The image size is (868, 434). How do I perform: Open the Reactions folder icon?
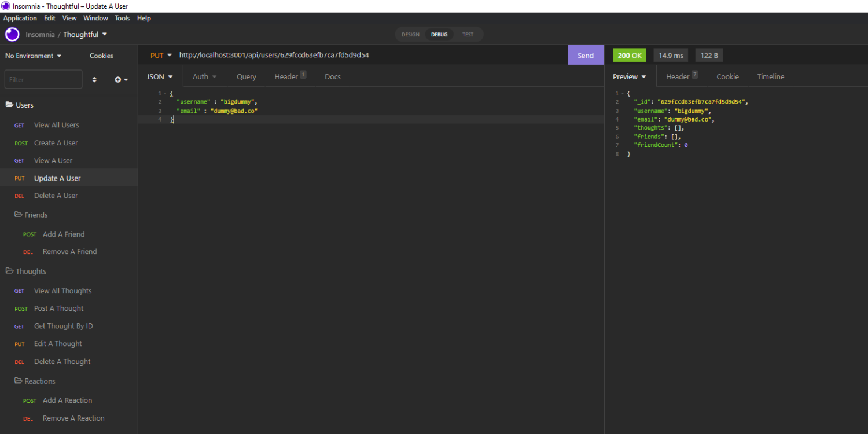click(18, 381)
